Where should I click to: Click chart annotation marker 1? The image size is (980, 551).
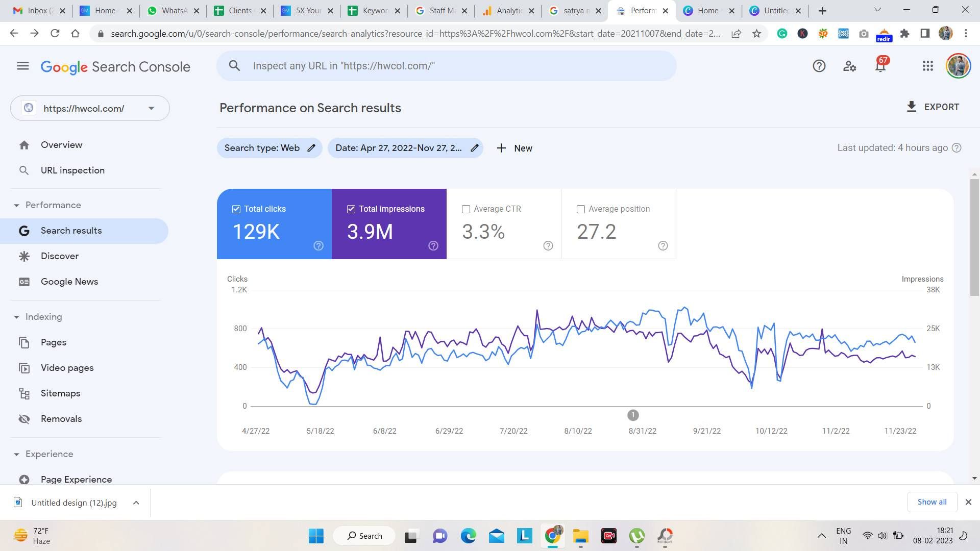[633, 415]
